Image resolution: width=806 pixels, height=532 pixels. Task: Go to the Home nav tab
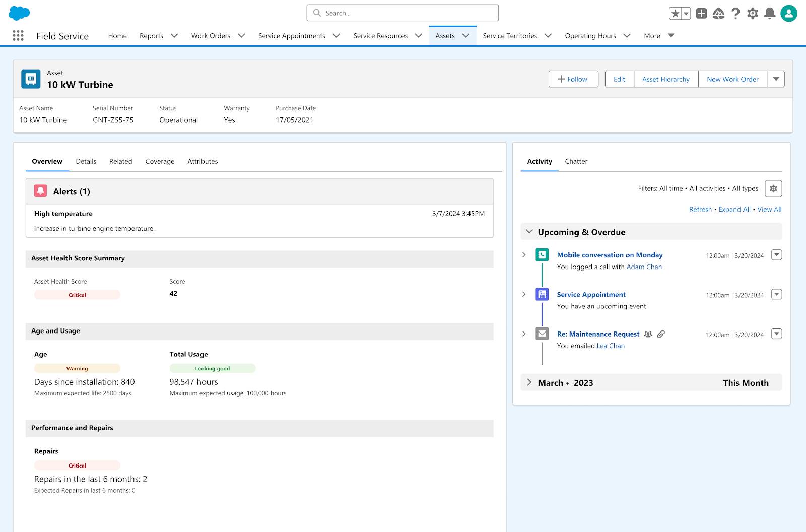pos(117,36)
